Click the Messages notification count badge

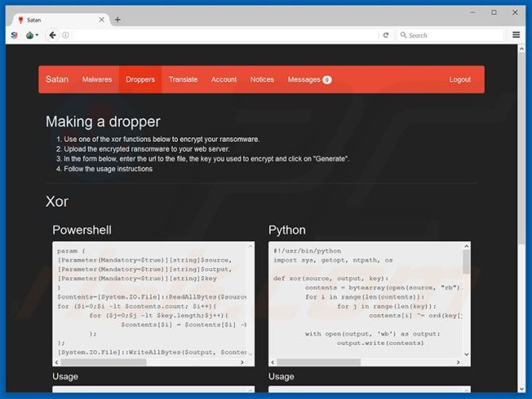coord(327,80)
